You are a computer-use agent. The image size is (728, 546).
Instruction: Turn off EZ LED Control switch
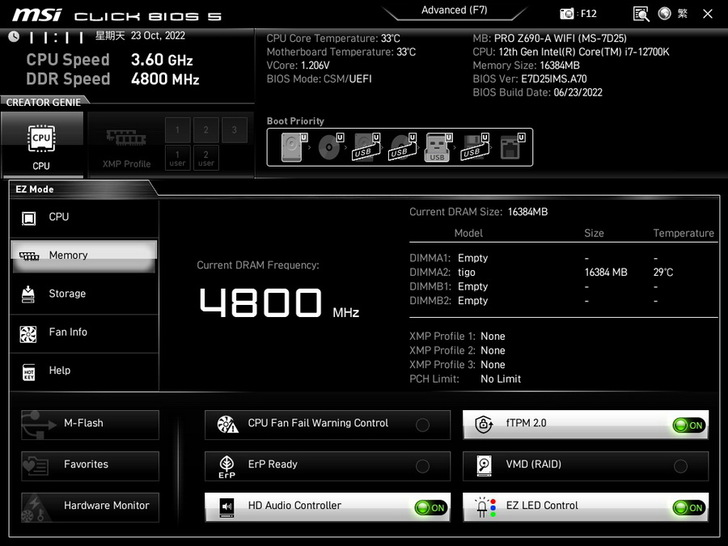689,508
